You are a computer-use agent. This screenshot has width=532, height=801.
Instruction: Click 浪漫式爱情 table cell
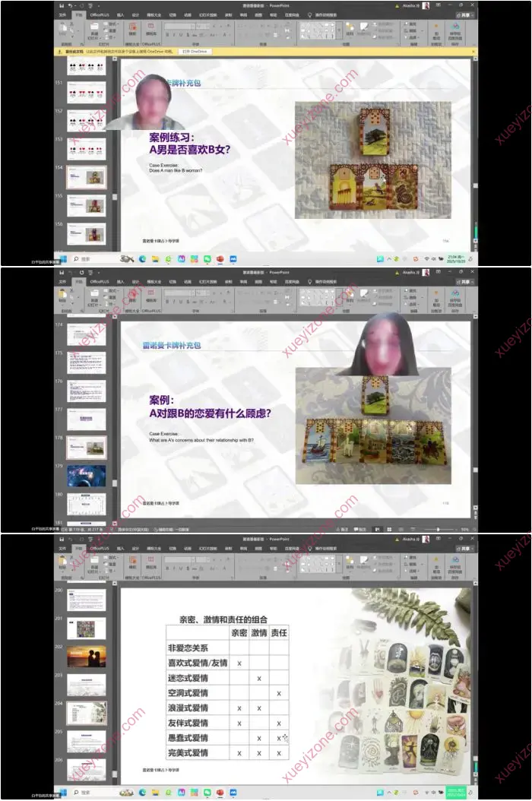(x=198, y=708)
